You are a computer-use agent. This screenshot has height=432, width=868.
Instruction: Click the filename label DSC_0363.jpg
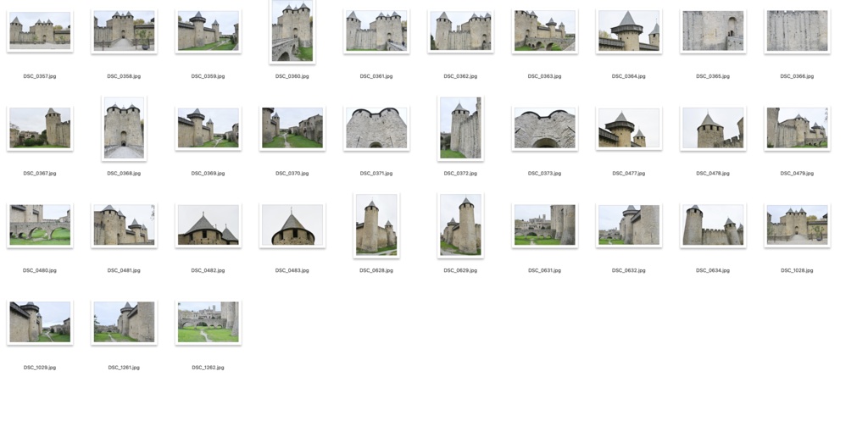click(x=545, y=76)
